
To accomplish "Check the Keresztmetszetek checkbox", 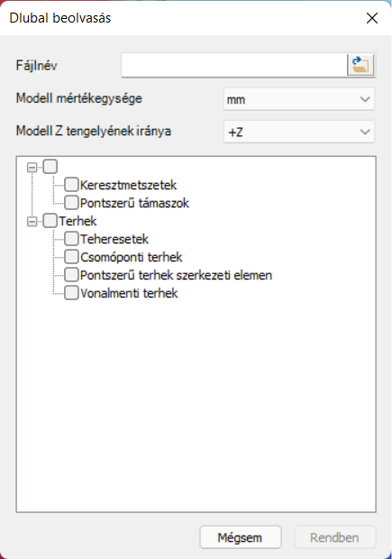I will click(71, 185).
